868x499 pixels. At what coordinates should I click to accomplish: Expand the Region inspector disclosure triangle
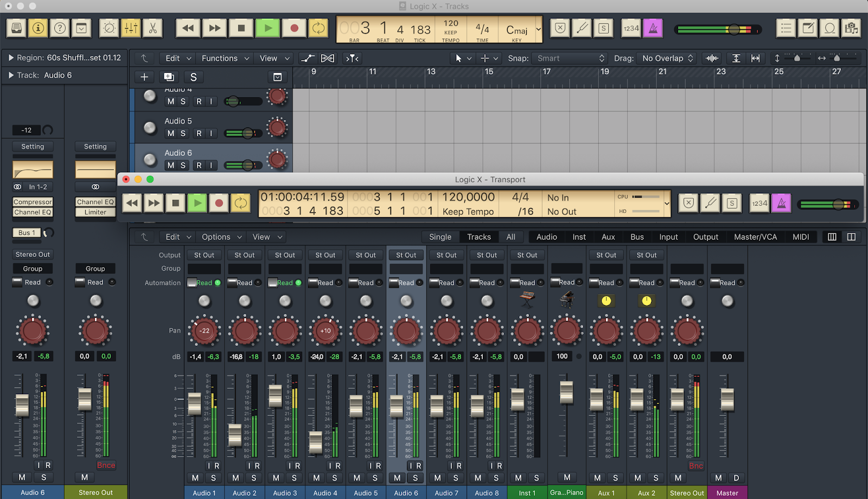pyautogui.click(x=10, y=58)
